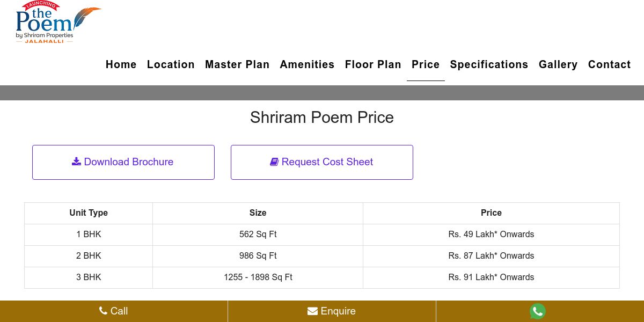Click The Poem Shriram Properties logo
The width and height of the screenshot is (644, 322).
(x=58, y=23)
